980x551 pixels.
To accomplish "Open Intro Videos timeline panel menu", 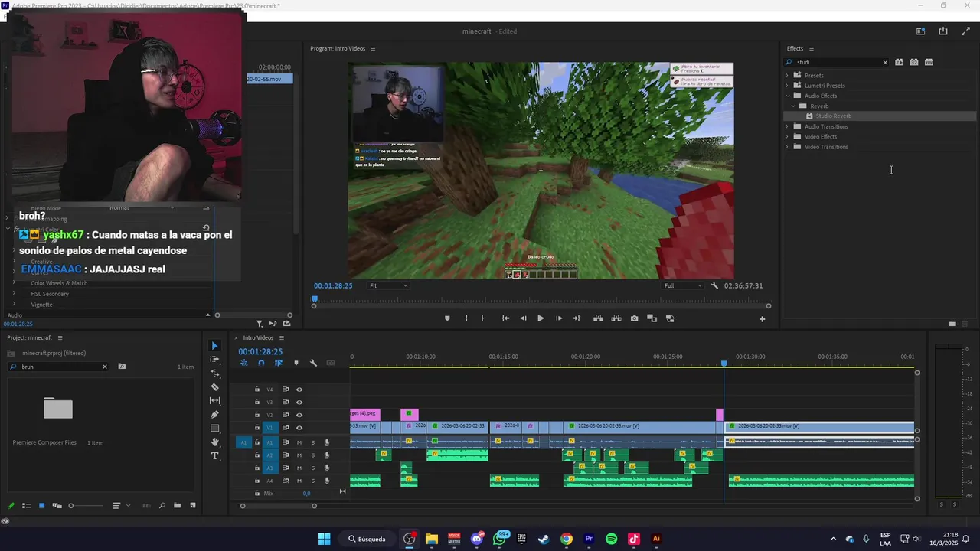I will coord(281,337).
